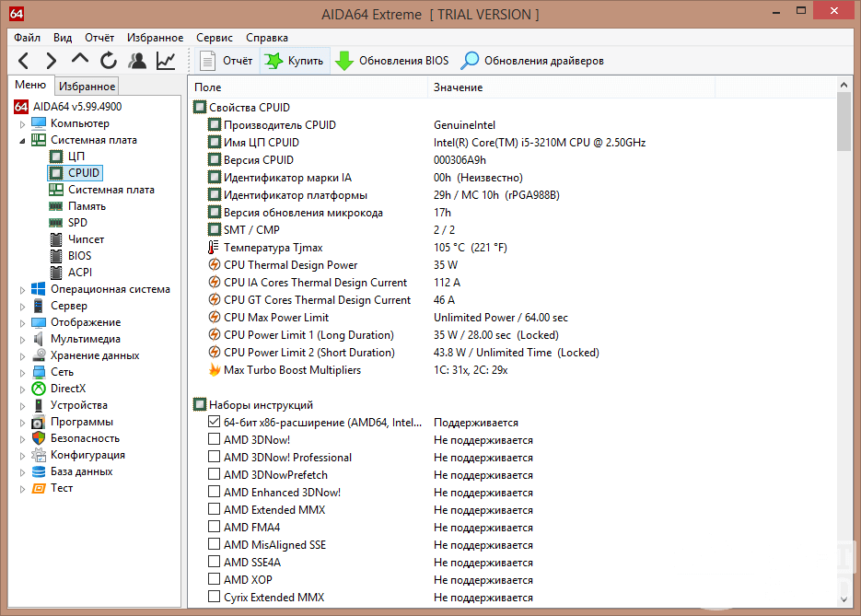The image size is (861, 616).
Task: Expand the Хранение данных tree node
Action: pyautogui.click(x=22, y=356)
